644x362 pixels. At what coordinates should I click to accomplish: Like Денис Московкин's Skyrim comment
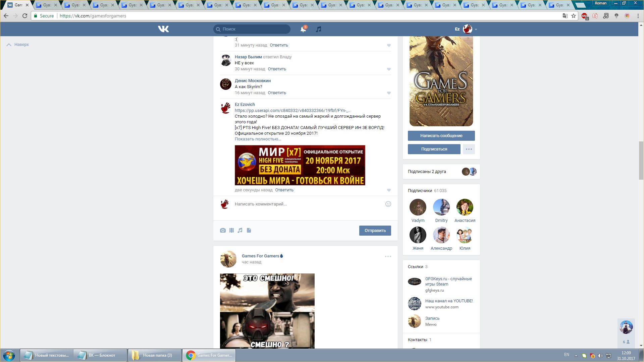coord(389,93)
